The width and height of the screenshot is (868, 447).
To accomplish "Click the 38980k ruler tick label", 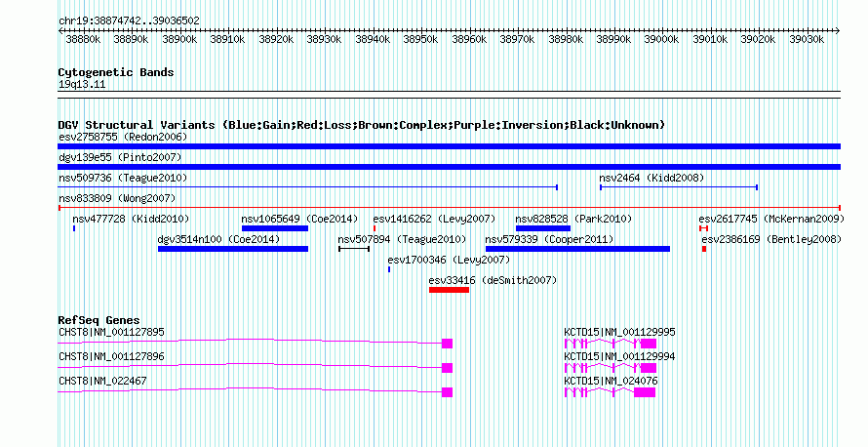I will point(566,39).
